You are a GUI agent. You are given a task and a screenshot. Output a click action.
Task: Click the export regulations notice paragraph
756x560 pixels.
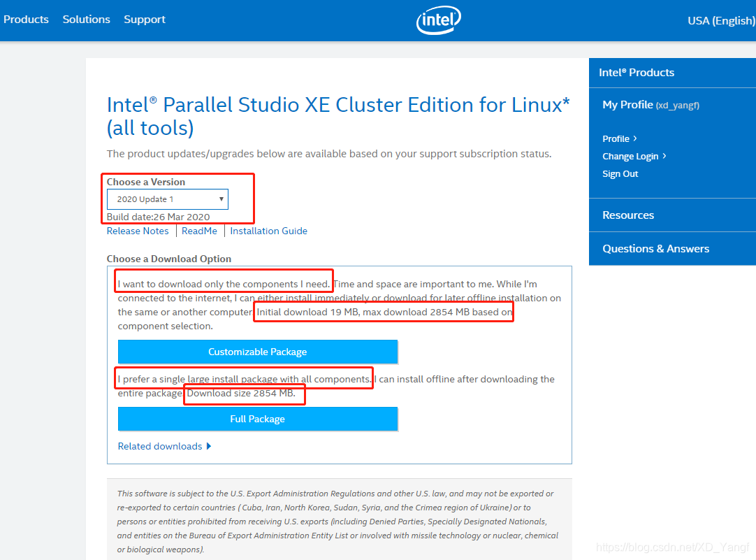[337, 522]
